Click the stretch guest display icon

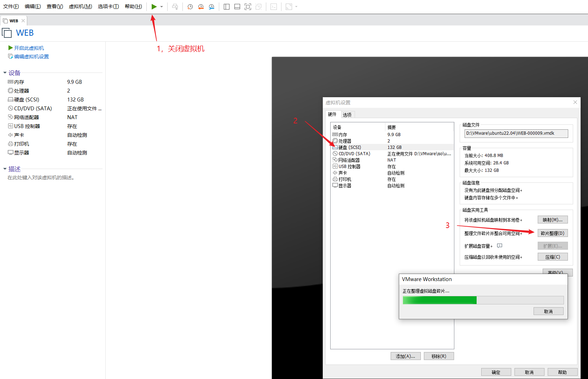(289, 7)
